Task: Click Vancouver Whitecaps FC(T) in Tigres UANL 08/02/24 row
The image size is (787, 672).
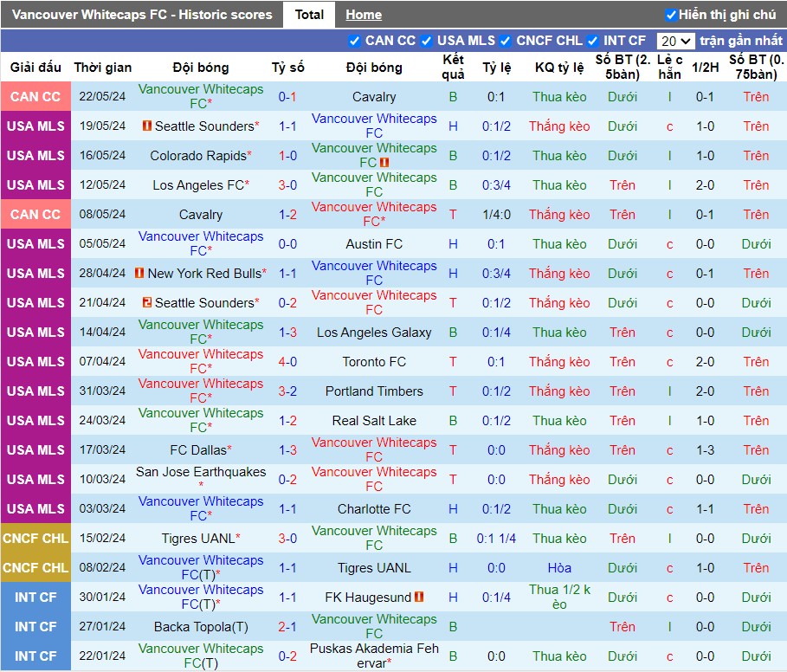Action: [x=201, y=567]
